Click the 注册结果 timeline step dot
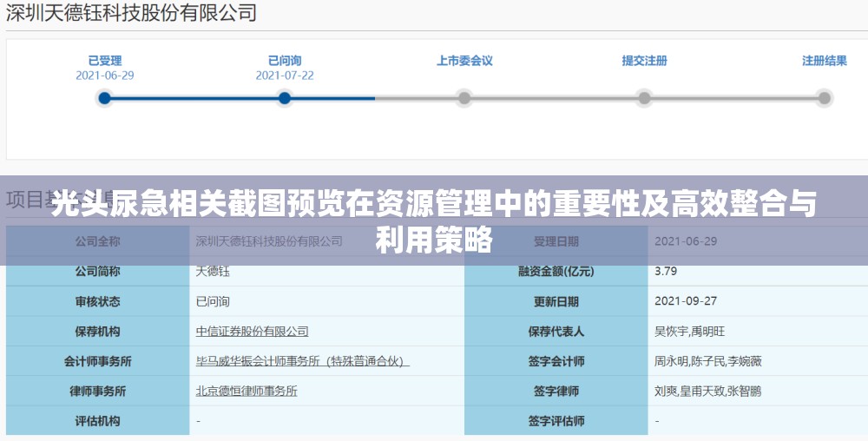 coord(825,98)
